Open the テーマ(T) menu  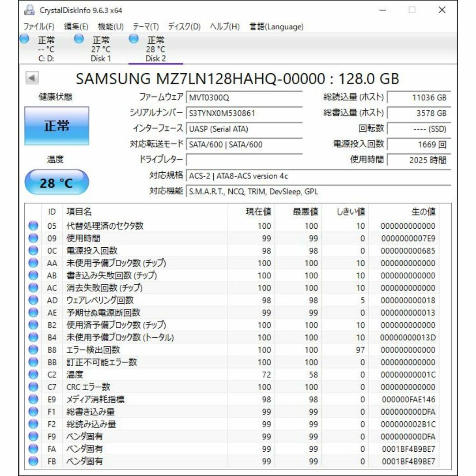(x=146, y=27)
